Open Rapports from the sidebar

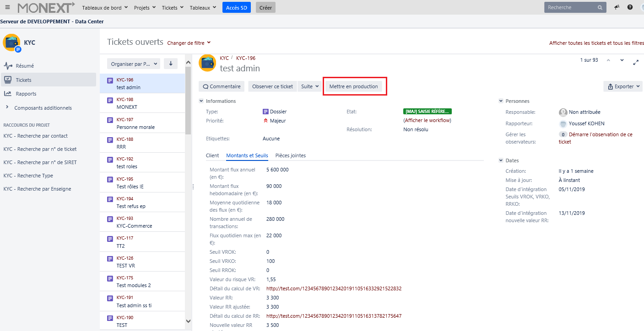click(26, 94)
